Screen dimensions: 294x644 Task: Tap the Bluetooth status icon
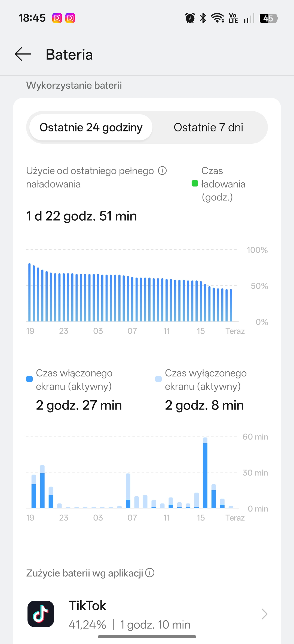(203, 18)
